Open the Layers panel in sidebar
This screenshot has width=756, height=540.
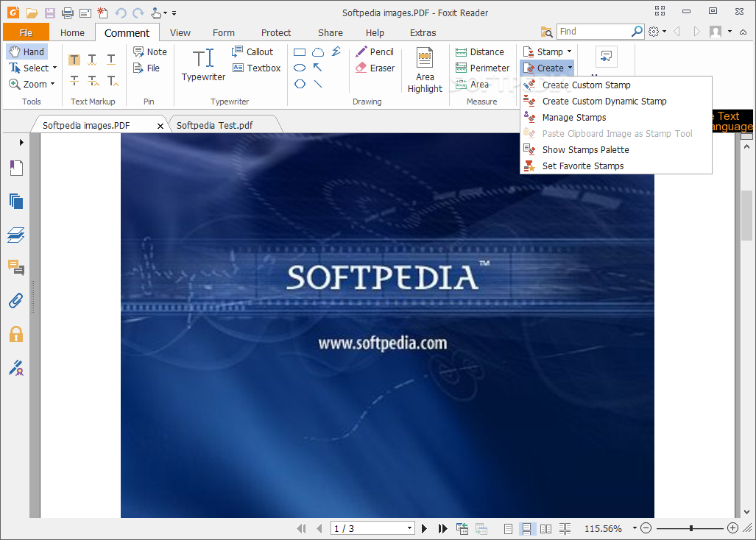click(x=16, y=235)
